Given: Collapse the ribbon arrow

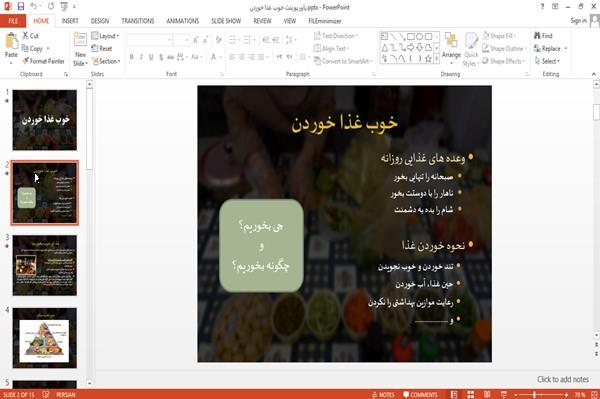Looking at the screenshot, I should click(x=594, y=74).
